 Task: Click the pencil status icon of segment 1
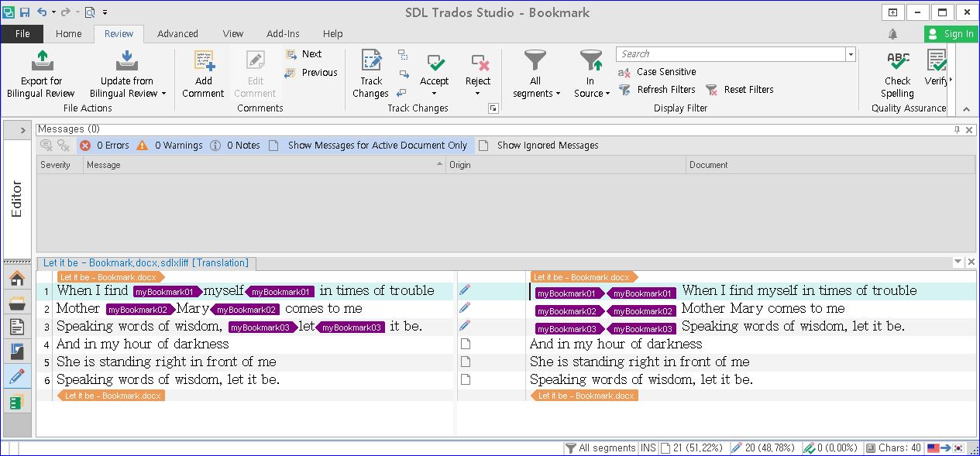(x=465, y=290)
